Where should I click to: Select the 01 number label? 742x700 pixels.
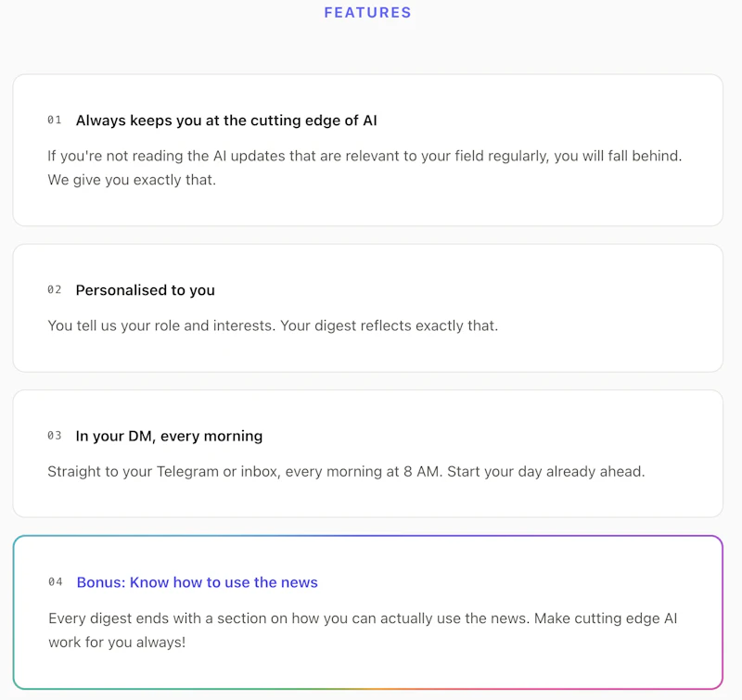coord(55,121)
